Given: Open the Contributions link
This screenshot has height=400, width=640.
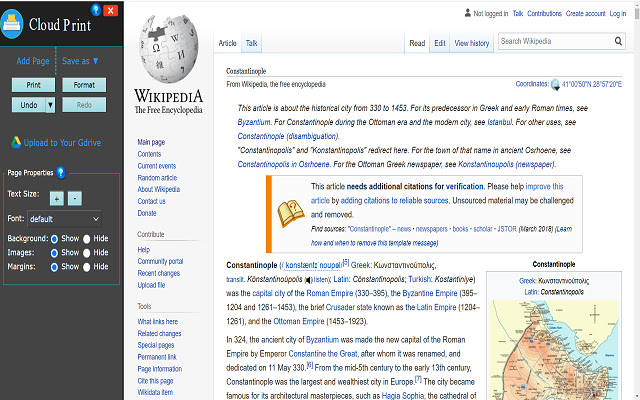Looking at the screenshot, I should pyautogui.click(x=544, y=13).
